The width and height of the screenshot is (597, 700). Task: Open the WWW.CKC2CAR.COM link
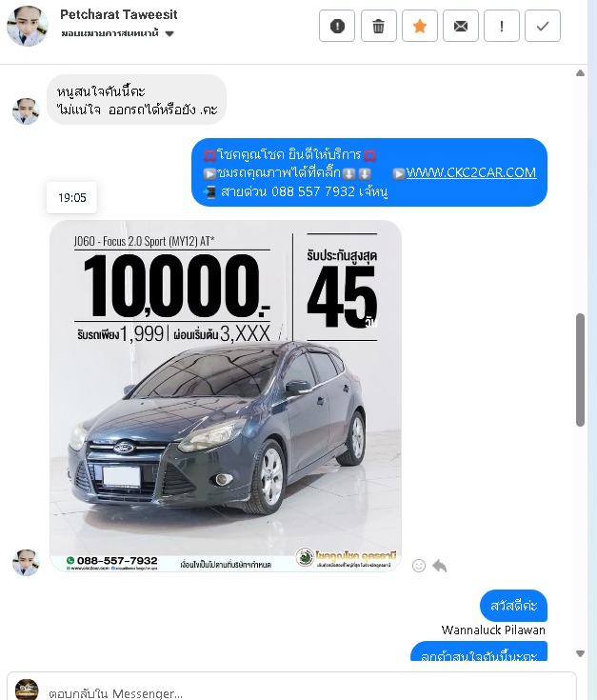(x=470, y=172)
